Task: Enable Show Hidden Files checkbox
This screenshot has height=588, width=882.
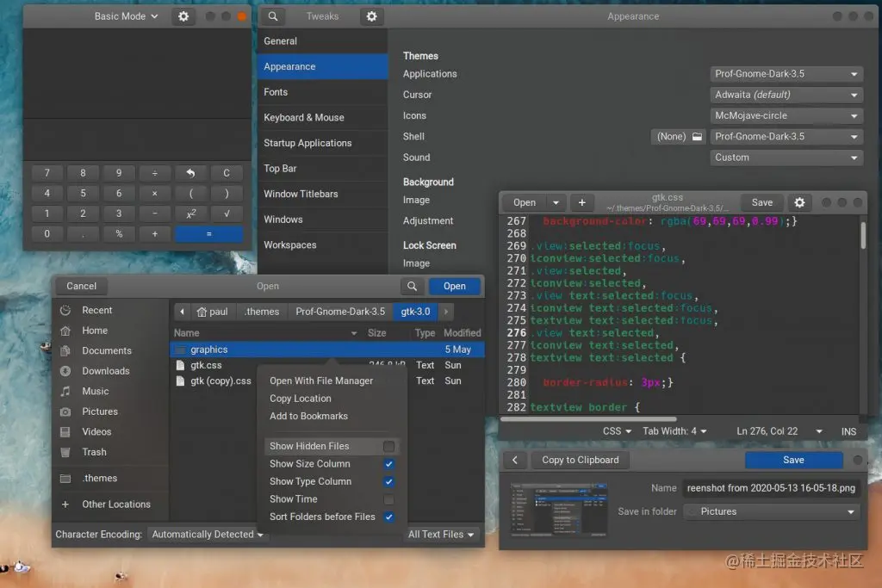Action: point(388,446)
